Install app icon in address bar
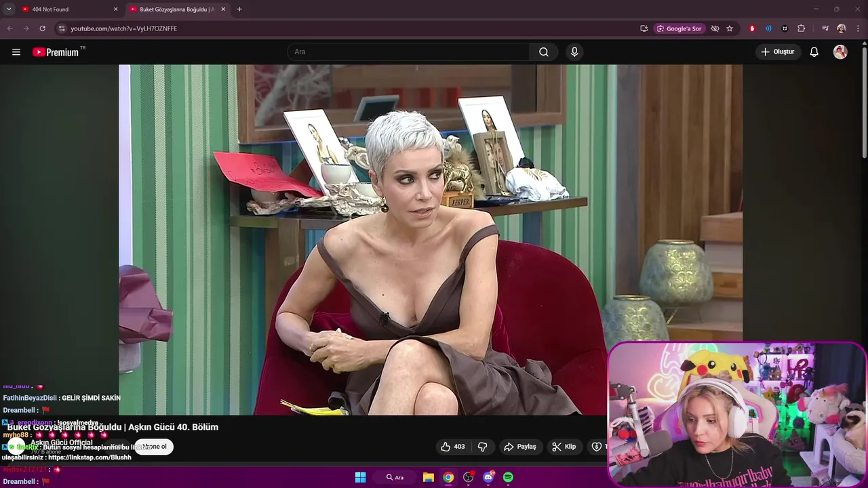This screenshot has width=868, height=488. 644,28
